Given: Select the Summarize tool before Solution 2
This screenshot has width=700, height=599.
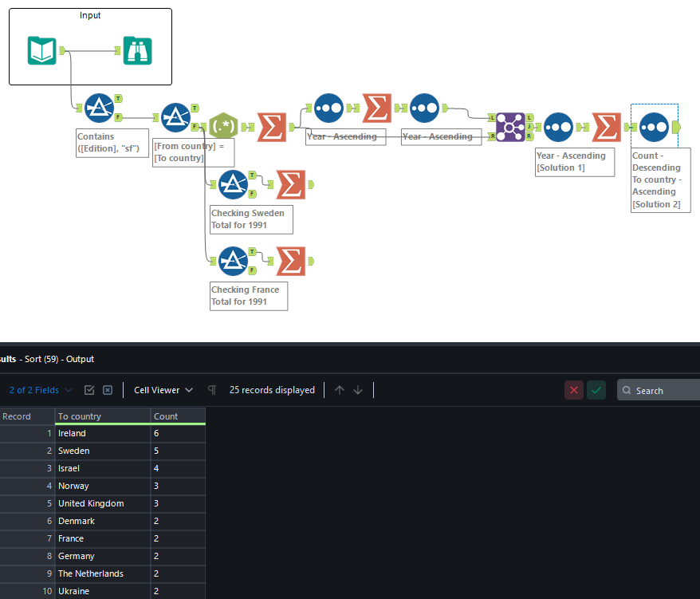Looking at the screenshot, I should (606, 127).
